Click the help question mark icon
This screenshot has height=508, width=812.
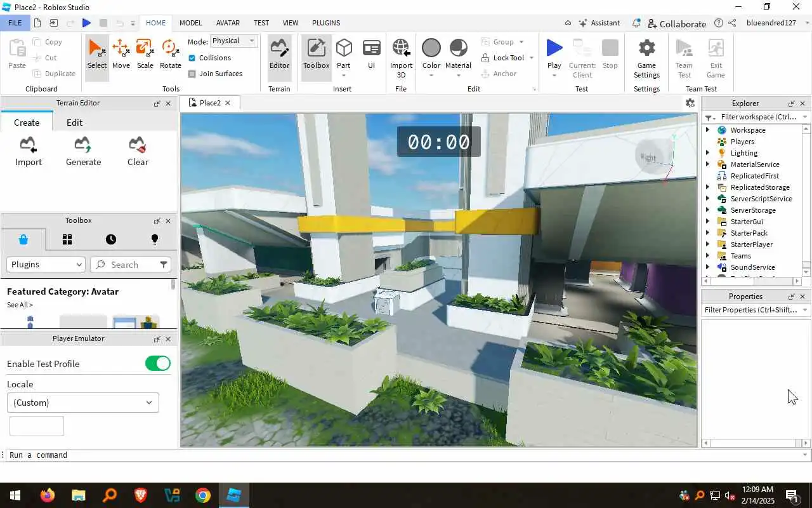click(x=719, y=23)
